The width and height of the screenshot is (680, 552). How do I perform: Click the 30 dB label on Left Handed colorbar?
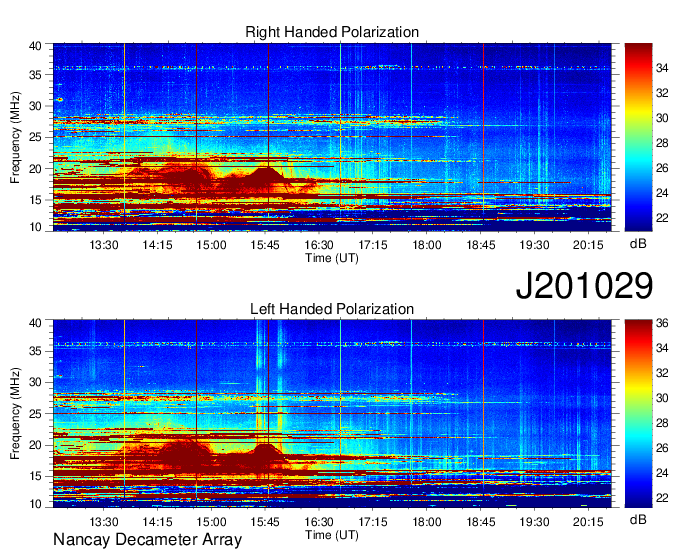coord(662,398)
